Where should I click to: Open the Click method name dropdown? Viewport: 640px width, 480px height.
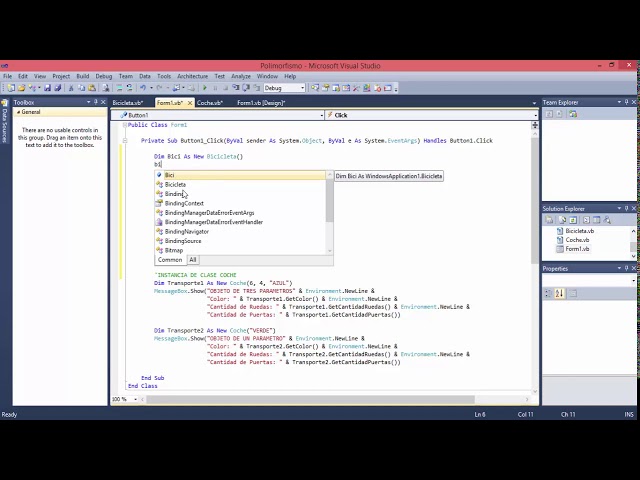point(535,116)
